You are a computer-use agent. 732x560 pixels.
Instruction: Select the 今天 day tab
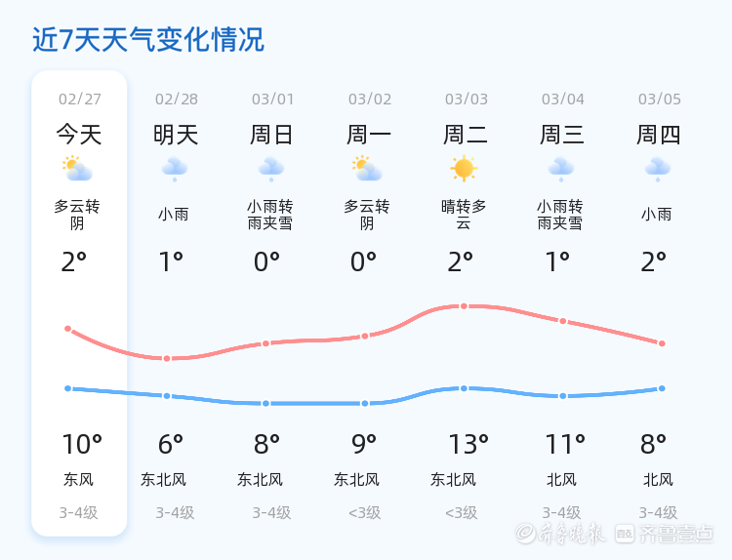[x=78, y=135]
